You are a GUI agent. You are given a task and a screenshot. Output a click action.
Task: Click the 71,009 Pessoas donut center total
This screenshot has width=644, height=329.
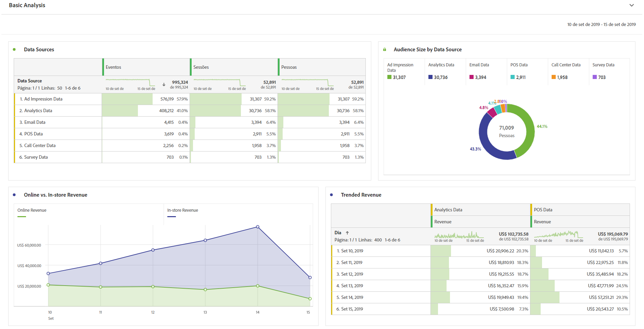click(506, 131)
